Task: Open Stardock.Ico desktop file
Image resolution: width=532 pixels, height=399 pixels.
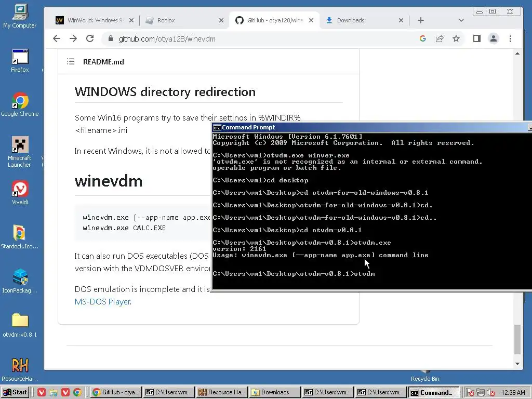Action: coord(20,237)
